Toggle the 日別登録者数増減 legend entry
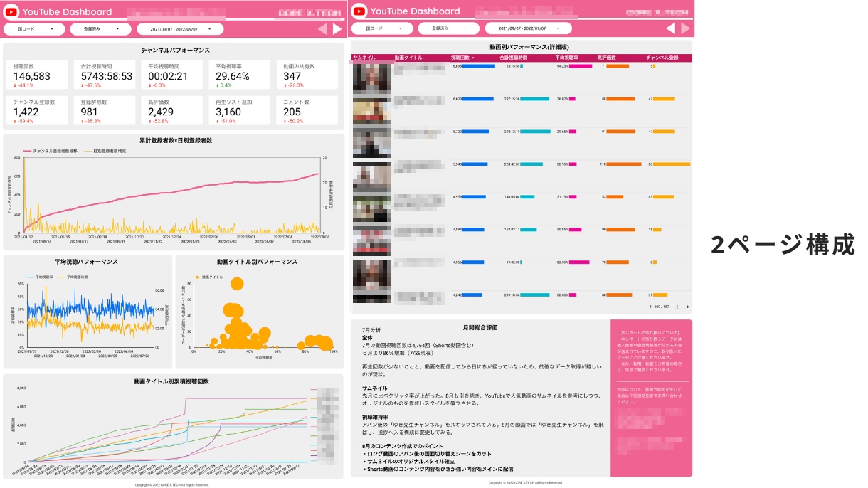This screenshot has width=868, height=488. tap(105, 151)
